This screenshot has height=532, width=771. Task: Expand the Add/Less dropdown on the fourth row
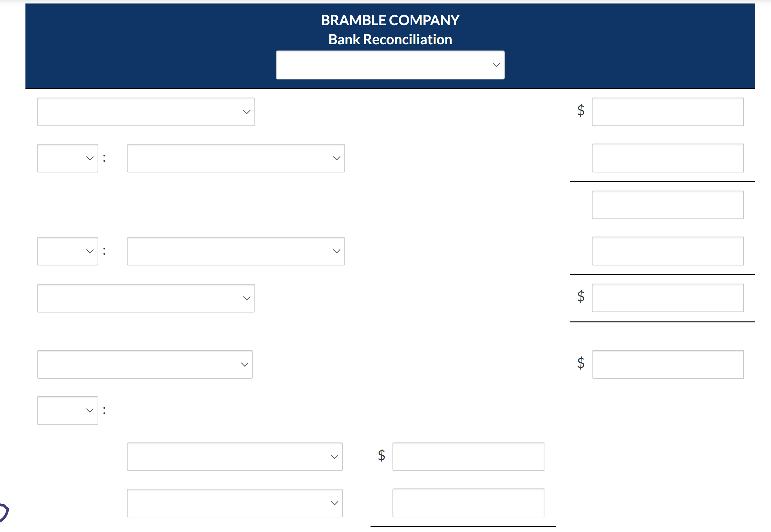click(x=67, y=251)
